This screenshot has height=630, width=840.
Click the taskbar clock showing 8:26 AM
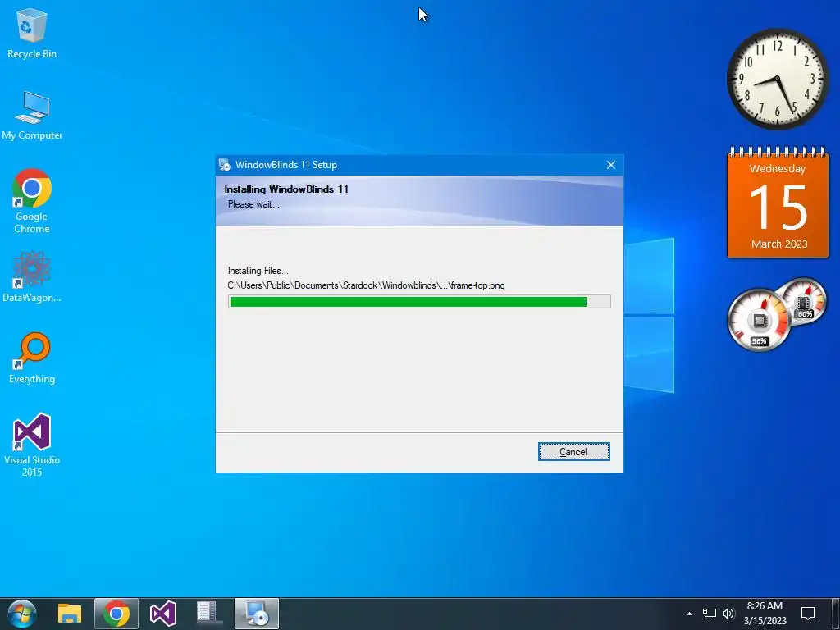(765, 614)
